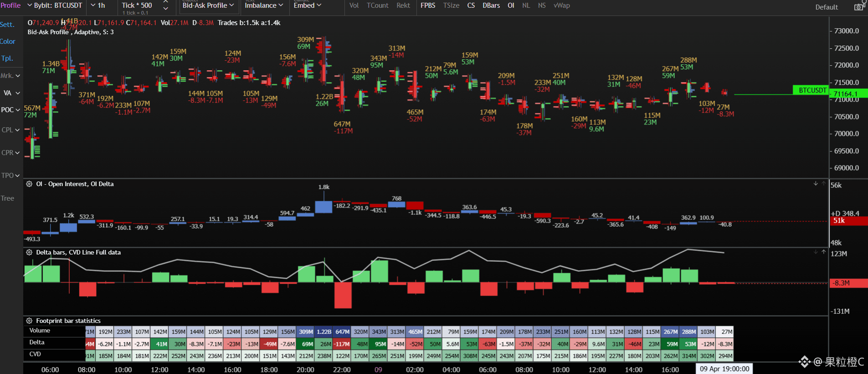Viewport: 868px width, 374px height.
Task: Open Color options in left sidebar
Action: (8, 42)
